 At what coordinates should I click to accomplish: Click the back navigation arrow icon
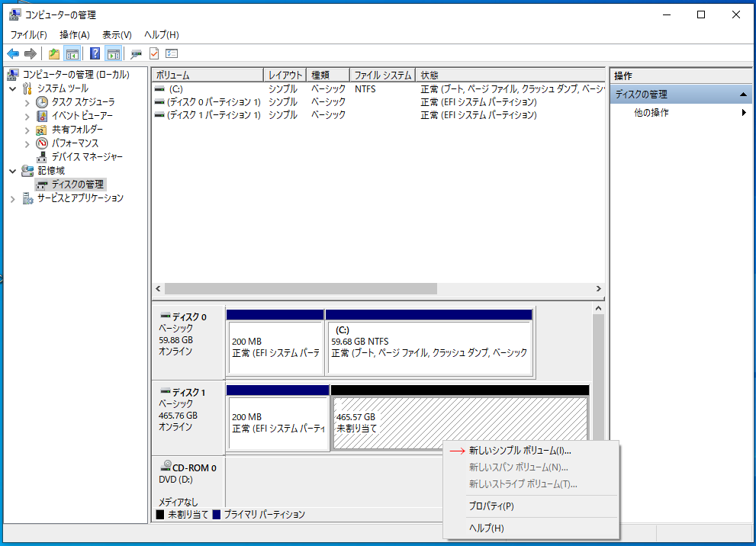(x=12, y=53)
